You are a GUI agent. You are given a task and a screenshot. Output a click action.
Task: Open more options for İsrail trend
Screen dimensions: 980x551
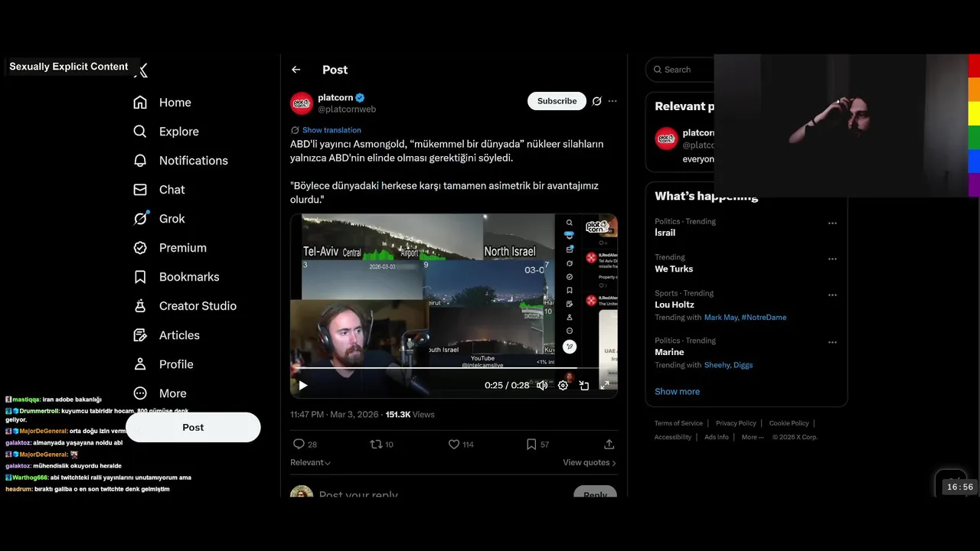832,223
